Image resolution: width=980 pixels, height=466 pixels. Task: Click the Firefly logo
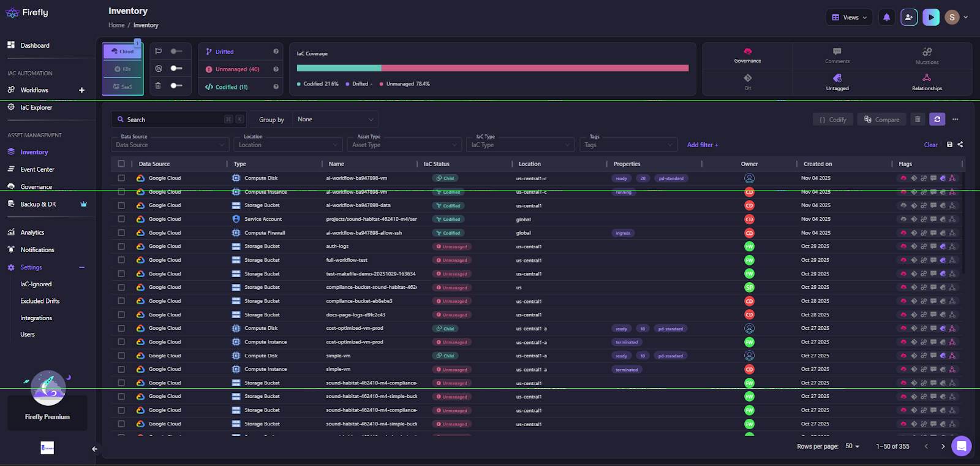coord(27,12)
